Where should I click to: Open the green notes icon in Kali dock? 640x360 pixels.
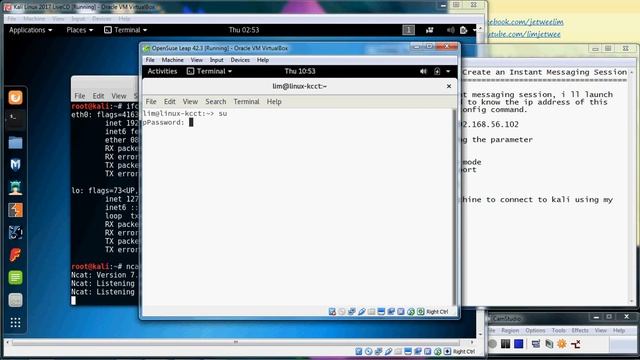coord(16,278)
